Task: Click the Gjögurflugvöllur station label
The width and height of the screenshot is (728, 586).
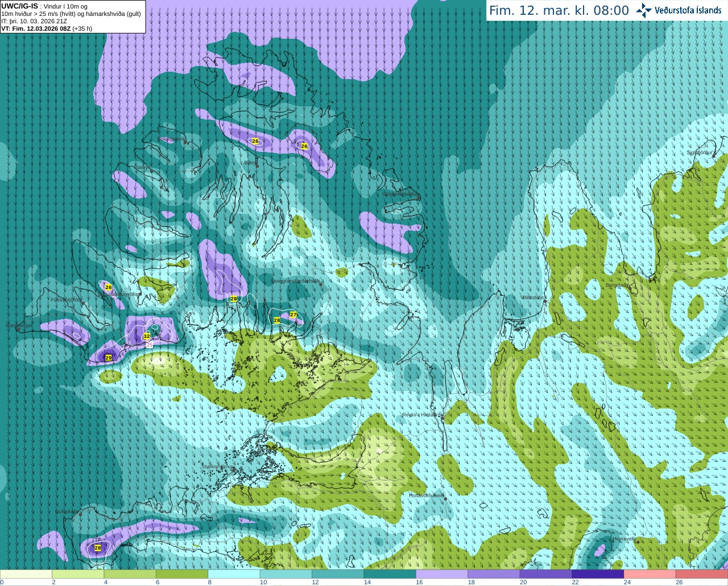Action: pyautogui.click(x=400, y=194)
